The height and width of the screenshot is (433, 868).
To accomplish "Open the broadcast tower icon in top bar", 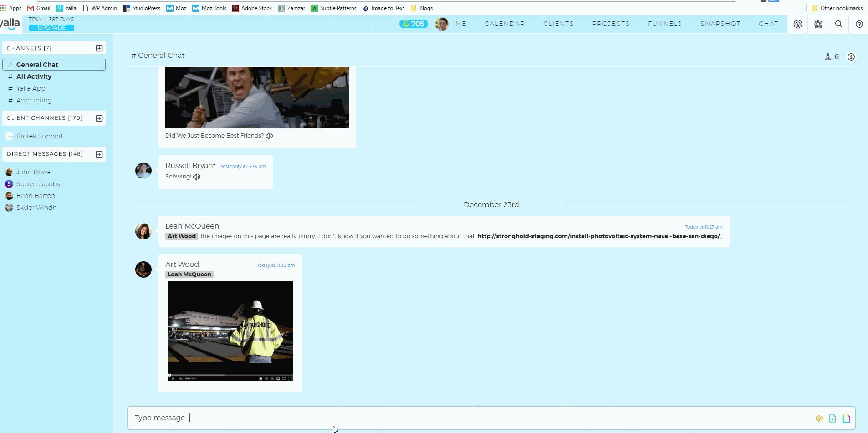I will [x=797, y=24].
